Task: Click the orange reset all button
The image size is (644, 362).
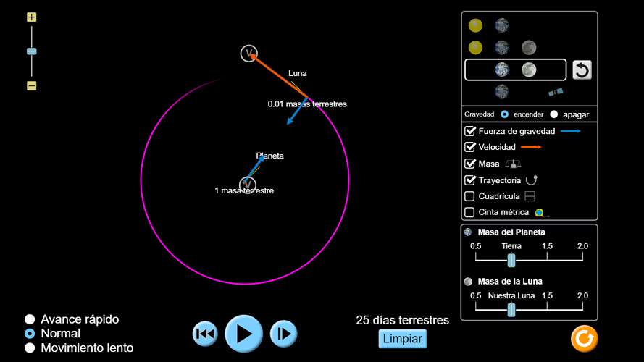Action: (x=584, y=338)
